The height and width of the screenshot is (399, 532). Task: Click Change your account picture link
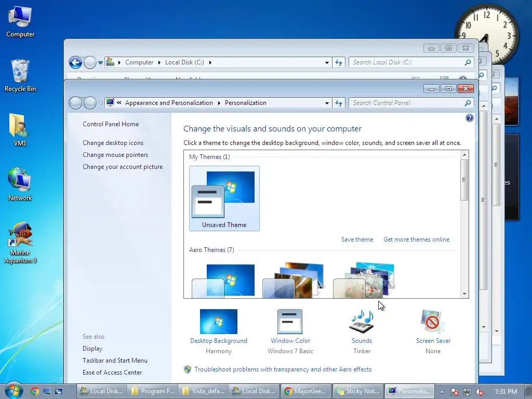pyautogui.click(x=123, y=167)
